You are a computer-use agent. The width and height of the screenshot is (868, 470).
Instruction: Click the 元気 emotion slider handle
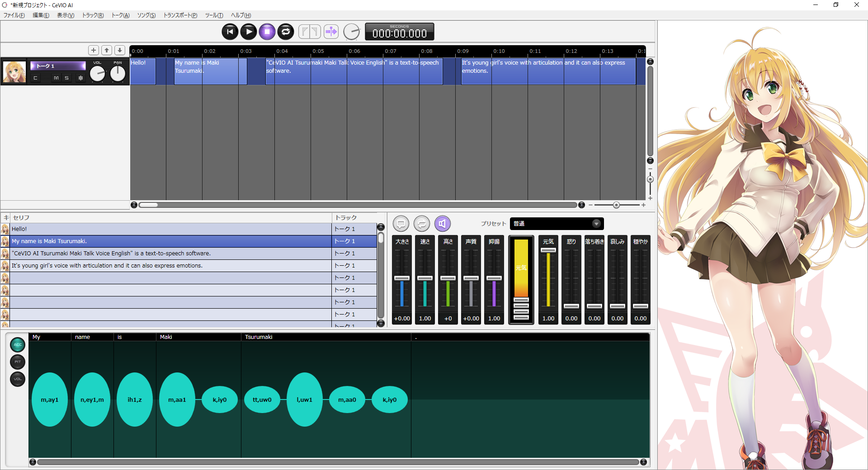point(548,250)
